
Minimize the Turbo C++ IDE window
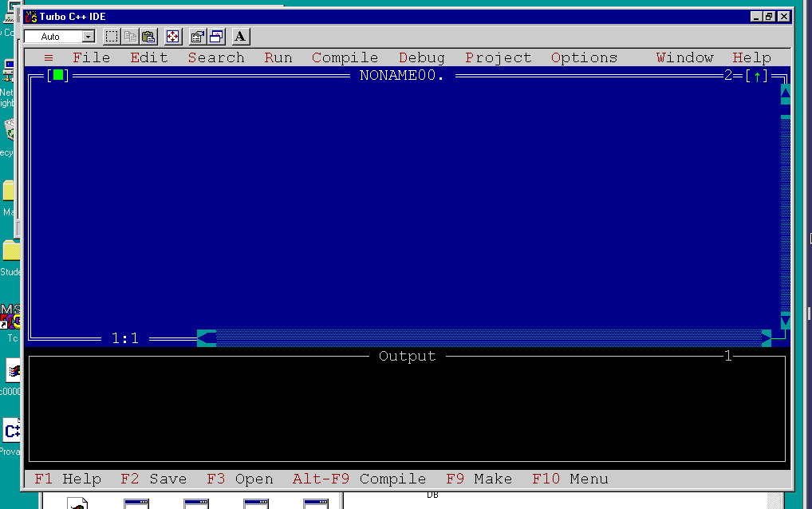point(756,17)
